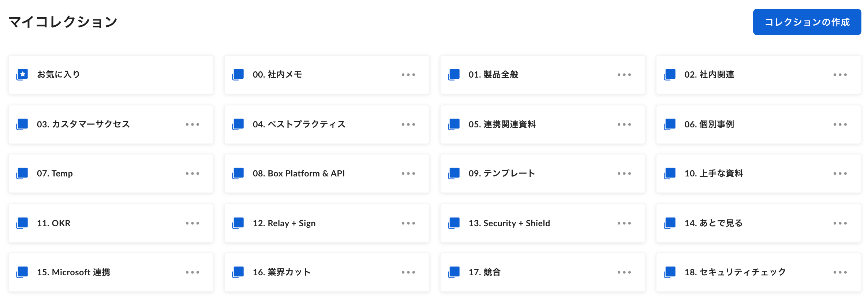Open the 16. 業界カット collection
The height and width of the screenshot is (306, 868).
pos(281,272)
